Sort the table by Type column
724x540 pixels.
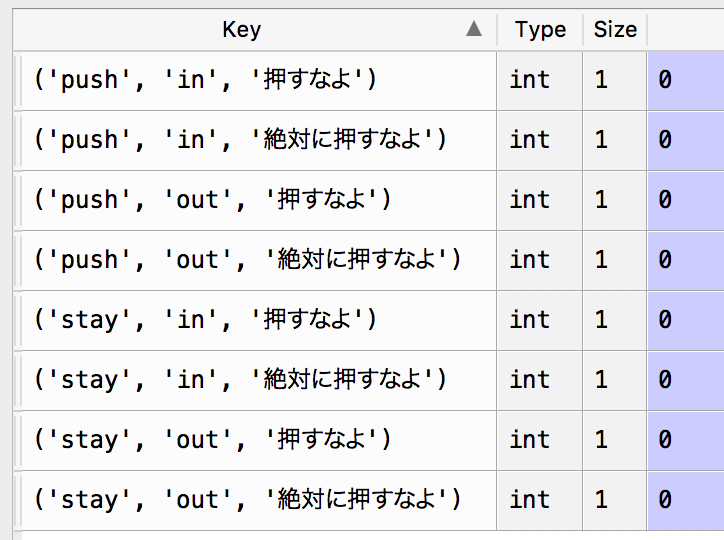tap(540, 30)
